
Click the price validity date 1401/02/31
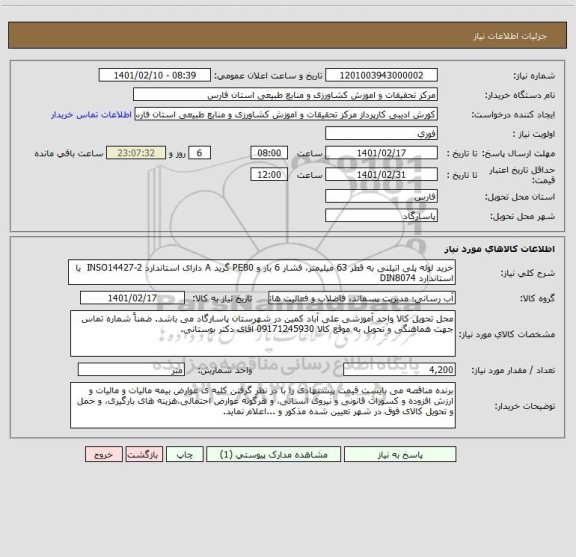(381, 175)
